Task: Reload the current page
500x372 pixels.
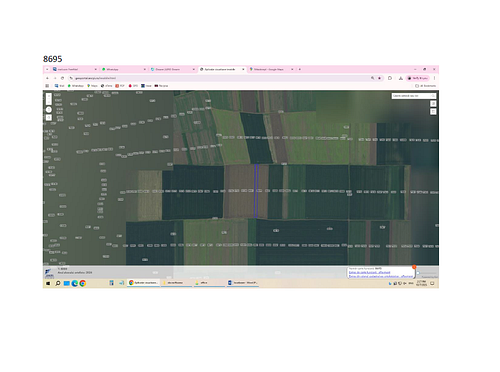Action: pyautogui.click(x=62, y=78)
